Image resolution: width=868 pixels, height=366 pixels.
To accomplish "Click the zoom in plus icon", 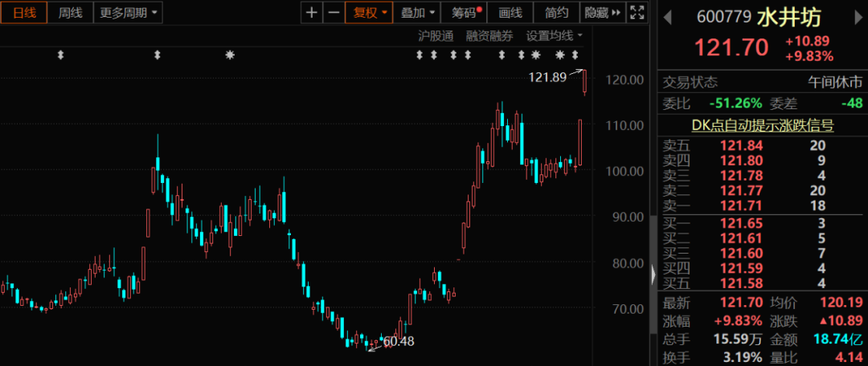I will [313, 12].
